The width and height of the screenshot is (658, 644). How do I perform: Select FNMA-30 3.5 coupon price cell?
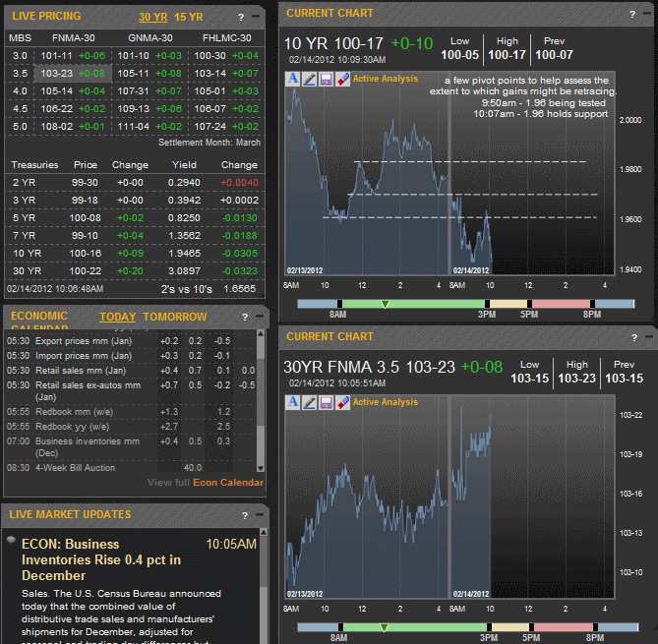(56, 73)
